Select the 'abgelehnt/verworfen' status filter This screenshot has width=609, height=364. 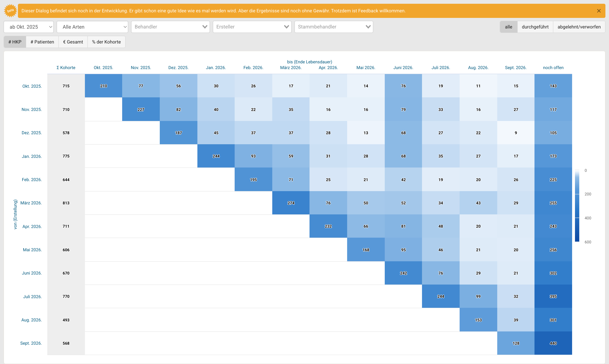[579, 27]
